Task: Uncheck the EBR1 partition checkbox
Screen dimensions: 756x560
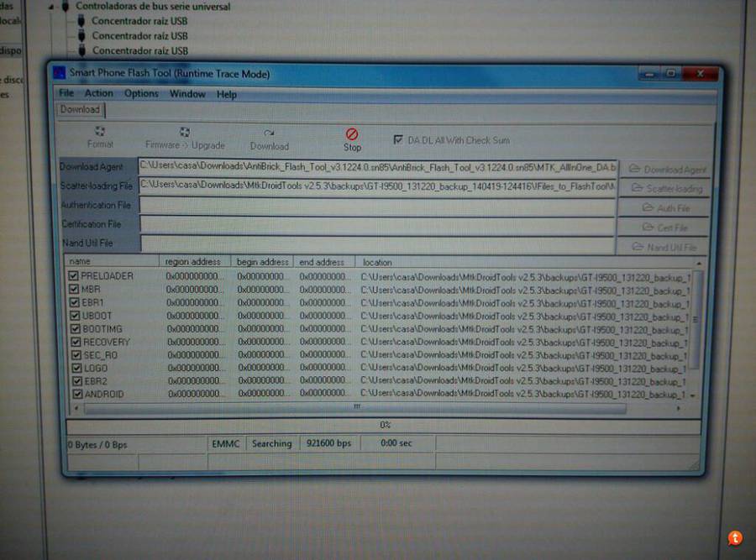Action: [x=74, y=302]
